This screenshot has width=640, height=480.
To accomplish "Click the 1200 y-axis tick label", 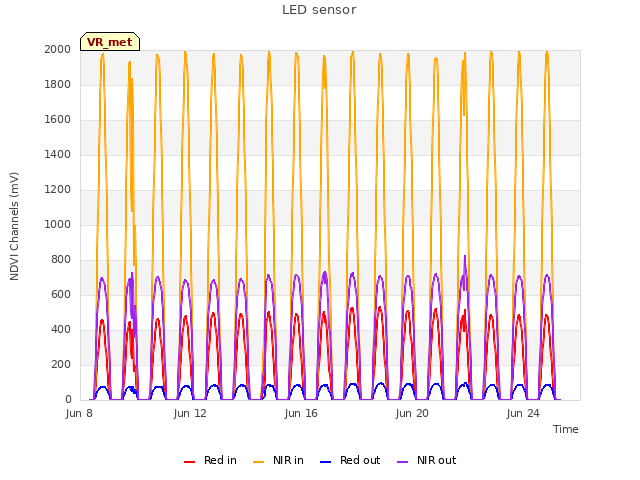I will click(58, 190).
